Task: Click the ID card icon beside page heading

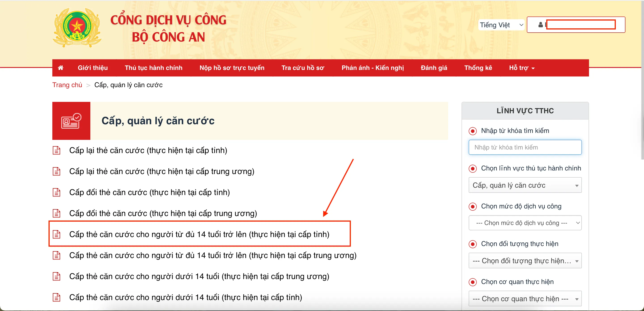Action: click(71, 121)
